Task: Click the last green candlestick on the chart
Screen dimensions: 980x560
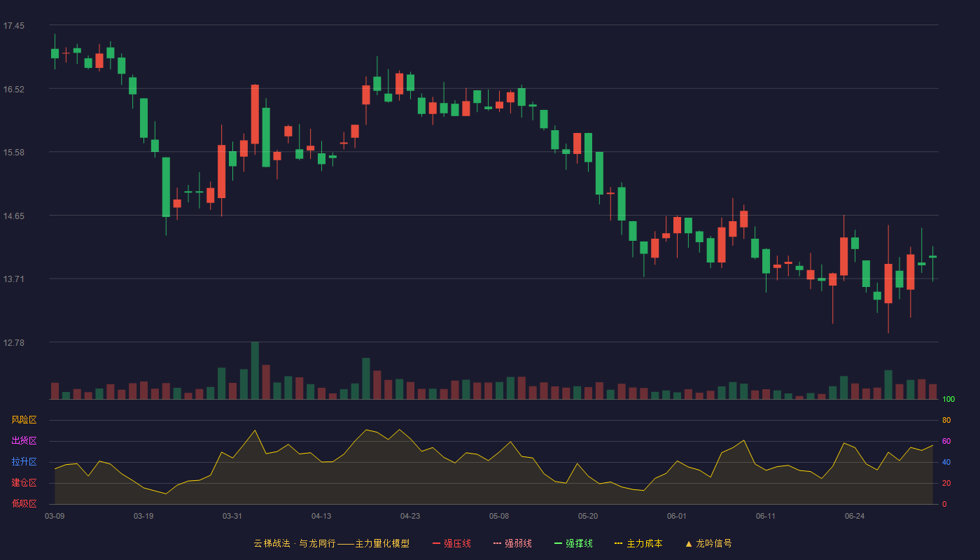Action: coord(932,258)
